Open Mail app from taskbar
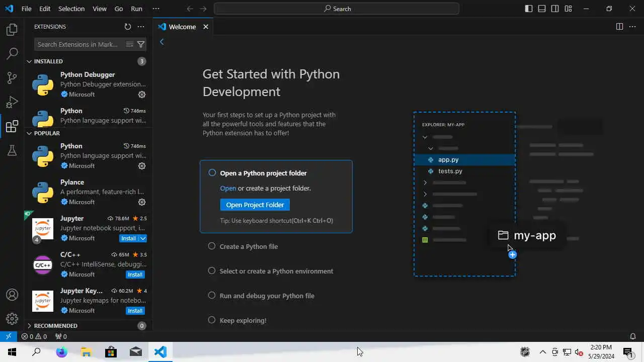Screen dimensions: 644x362 click(x=135, y=352)
